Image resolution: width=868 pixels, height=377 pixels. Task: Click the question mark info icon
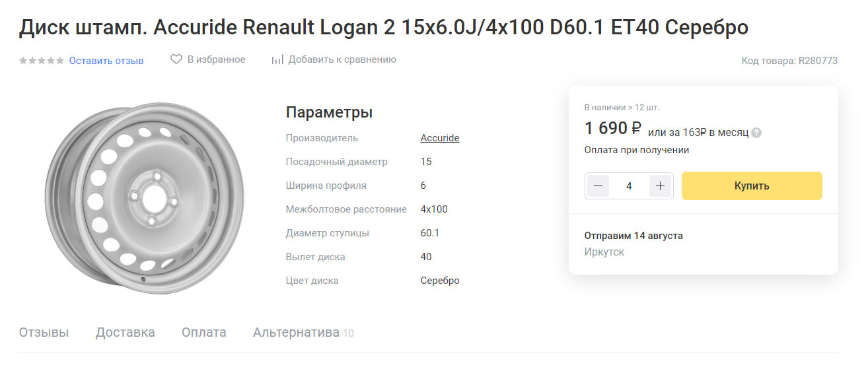point(756,133)
